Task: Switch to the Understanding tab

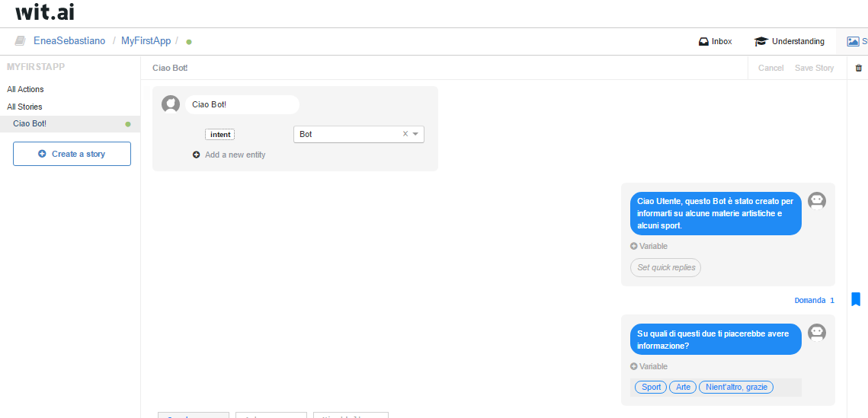Action: [x=790, y=41]
